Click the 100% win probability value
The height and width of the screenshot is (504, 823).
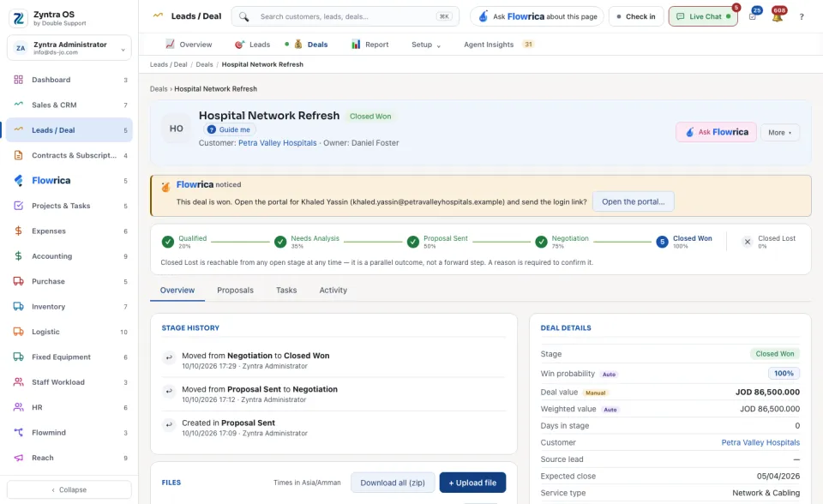pos(784,373)
